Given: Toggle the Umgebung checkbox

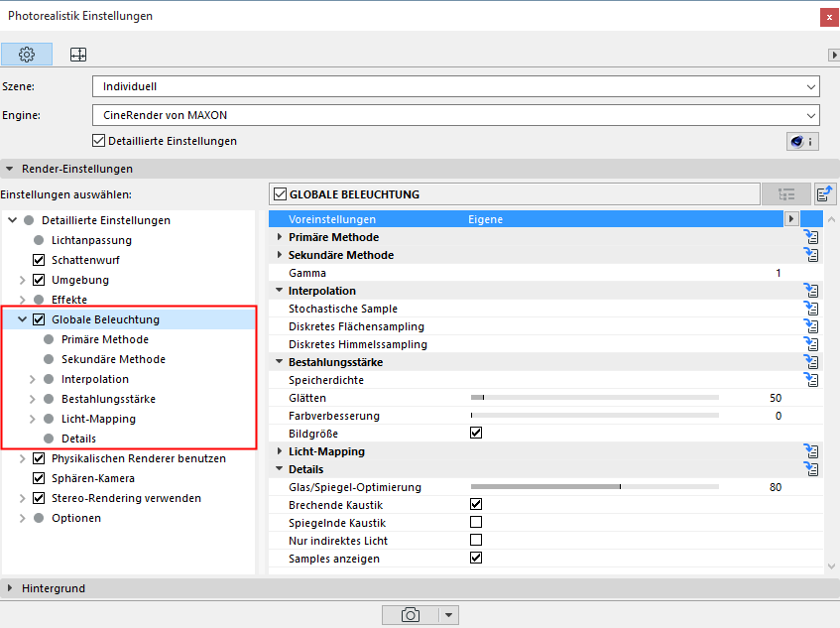Looking at the screenshot, I should point(39,280).
